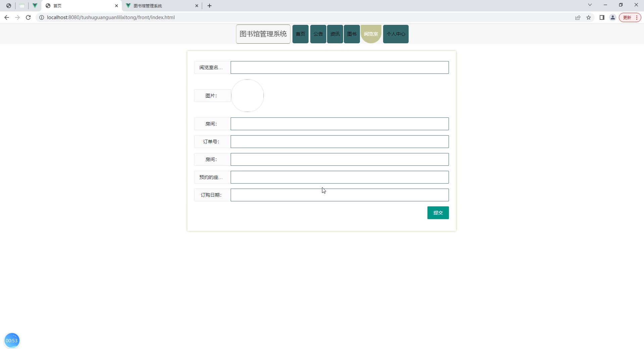Open the second pinned tab
The image size is (644, 349).
[22, 6]
